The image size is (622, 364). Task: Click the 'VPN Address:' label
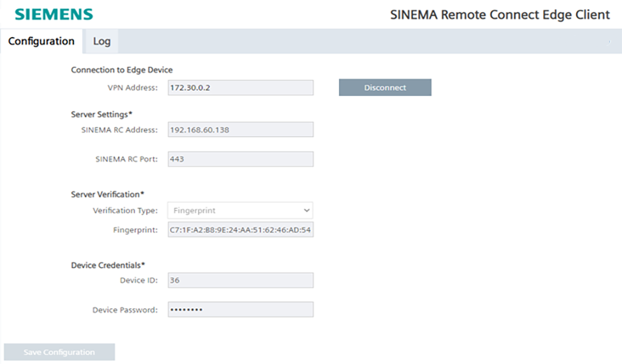point(132,88)
